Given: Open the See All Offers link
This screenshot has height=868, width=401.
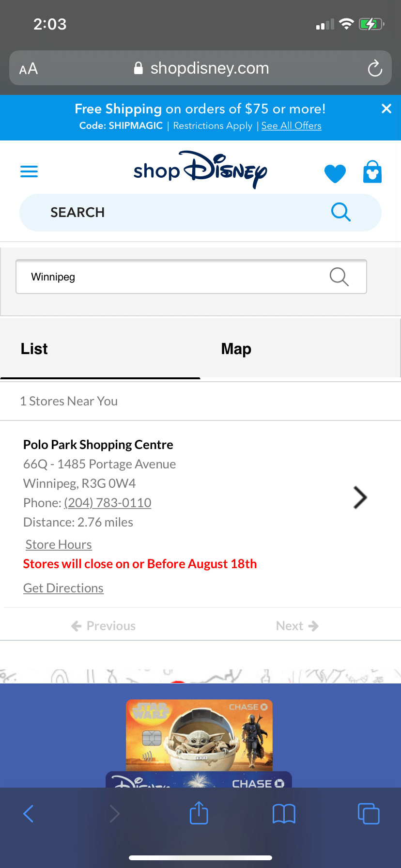Looking at the screenshot, I should pos(291,126).
